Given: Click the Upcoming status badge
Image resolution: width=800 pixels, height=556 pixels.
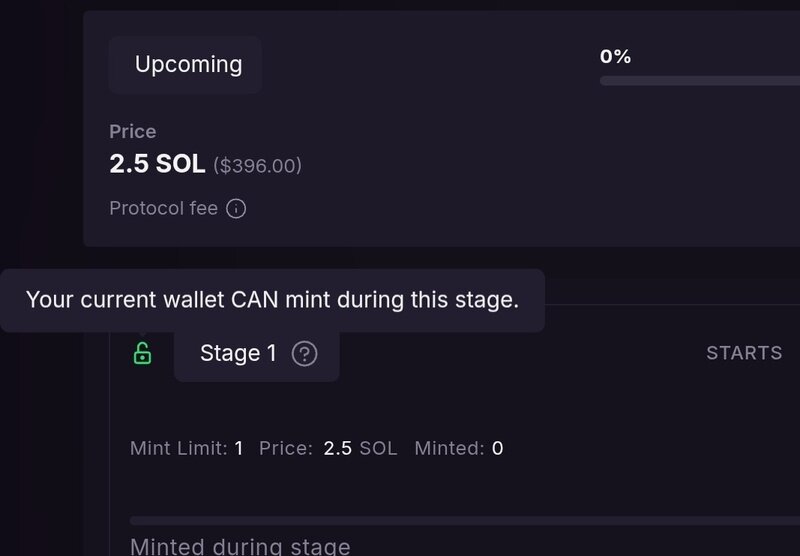Looking at the screenshot, I should [x=188, y=65].
